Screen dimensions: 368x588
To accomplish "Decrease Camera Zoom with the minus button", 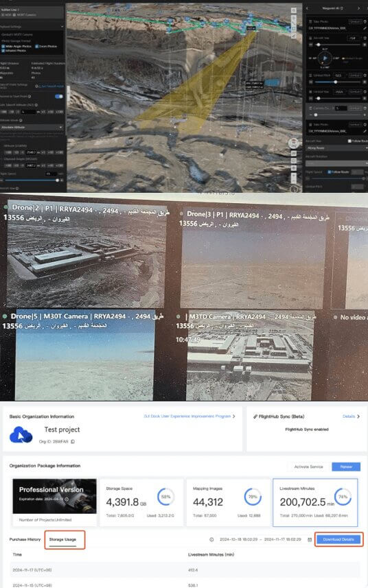I will pos(310,115).
